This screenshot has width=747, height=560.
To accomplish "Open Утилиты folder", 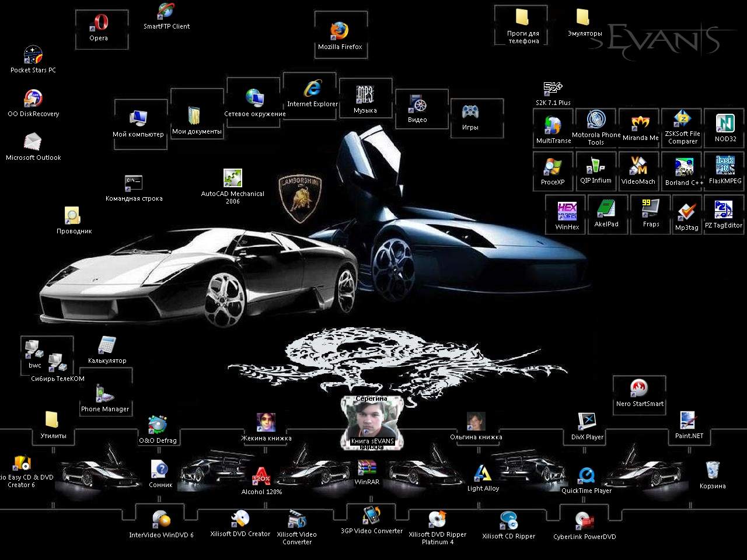I will (x=53, y=421).
